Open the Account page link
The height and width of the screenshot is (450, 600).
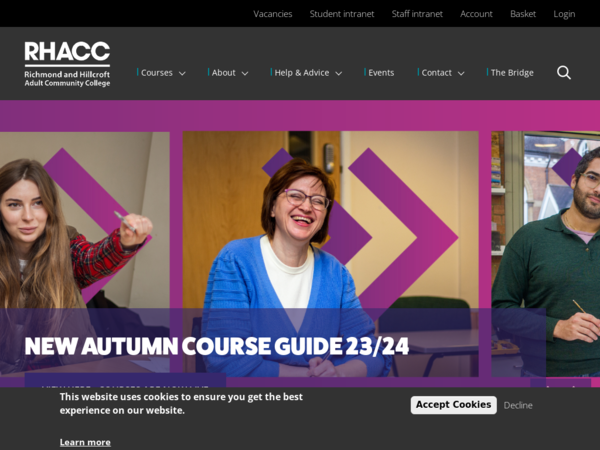click(476, 14)
